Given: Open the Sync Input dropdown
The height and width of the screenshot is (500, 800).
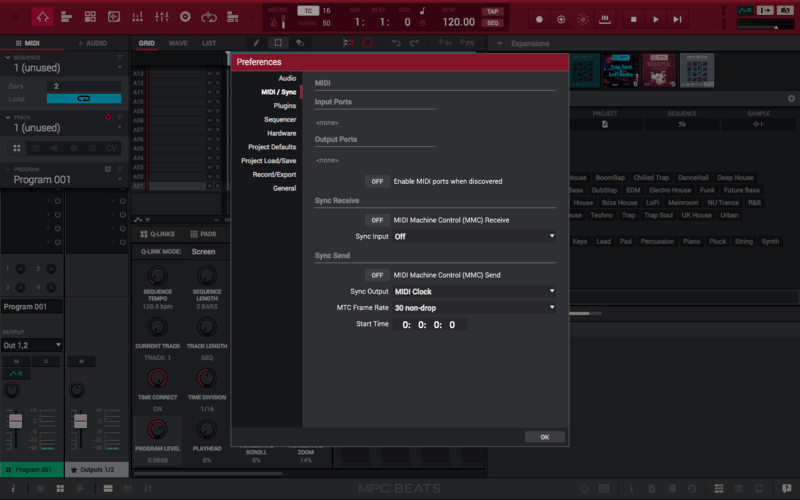Looking at the screenshot, I should click(474, 236).
